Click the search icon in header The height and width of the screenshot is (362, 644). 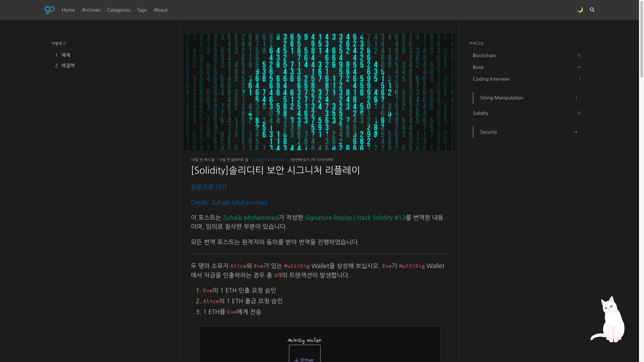click(x=592, y=9)
